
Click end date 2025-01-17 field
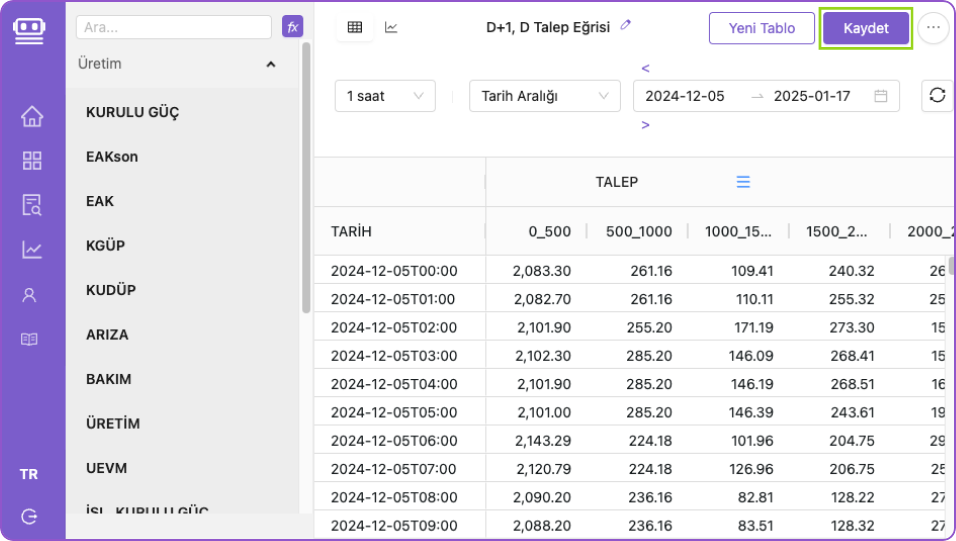tap(812, 96)
